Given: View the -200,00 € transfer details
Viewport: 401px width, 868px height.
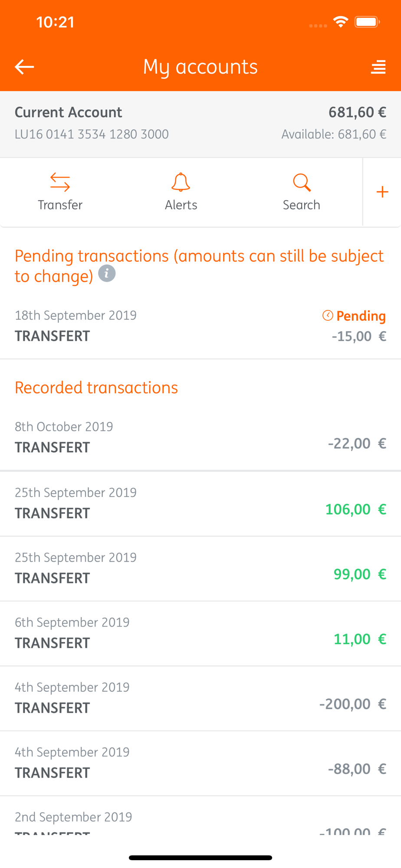Looking at the screenshot, I should pos(200,698).
